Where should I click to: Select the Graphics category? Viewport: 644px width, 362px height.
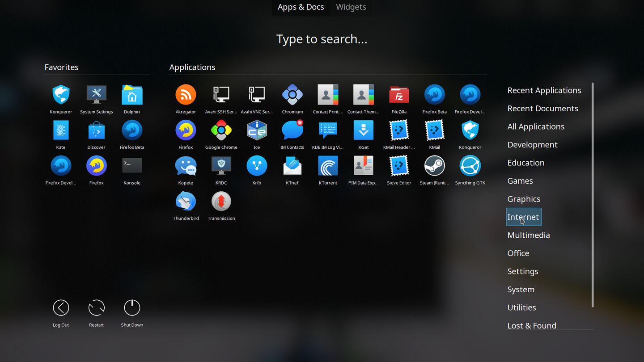pyautogui.click(x=524, y=199)
